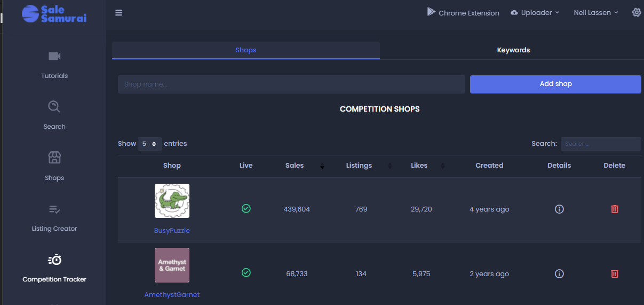
Task: Click AmethystGarnet live status checkmark
Action: click(x=246, y=273)
